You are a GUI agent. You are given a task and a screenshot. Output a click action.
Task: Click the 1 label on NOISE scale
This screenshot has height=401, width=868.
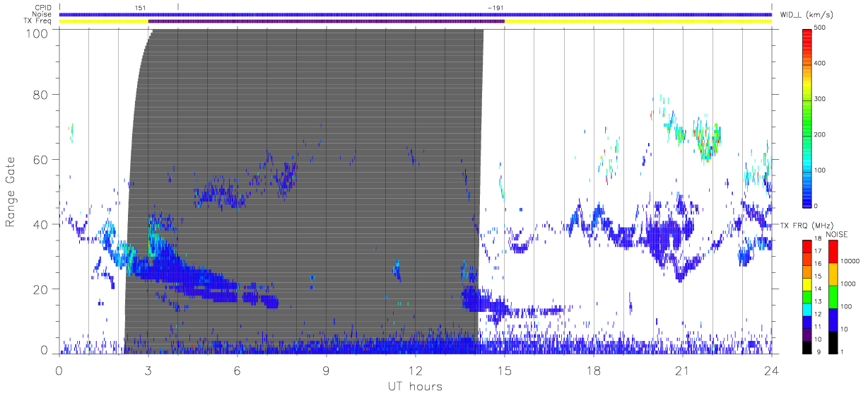[843, 351]
